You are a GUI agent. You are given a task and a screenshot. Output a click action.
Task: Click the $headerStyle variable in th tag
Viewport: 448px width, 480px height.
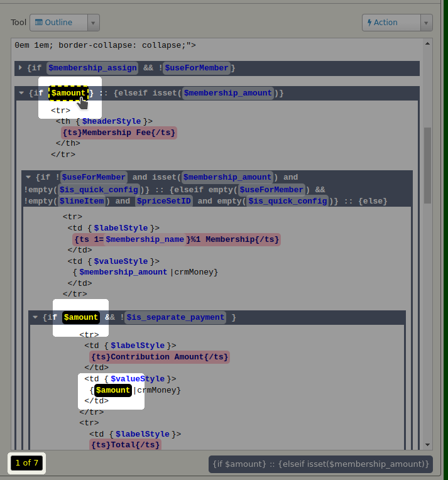112,121
